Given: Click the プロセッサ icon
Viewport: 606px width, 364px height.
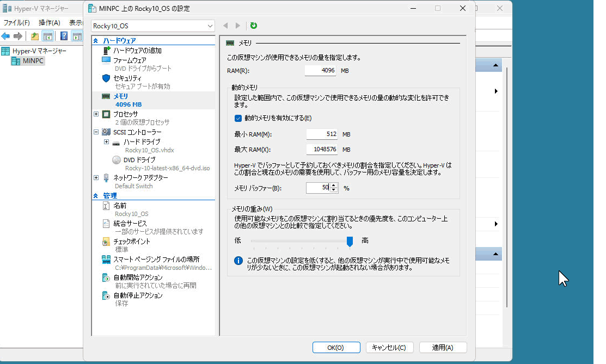Looking at the screenshot, I should 106,114.
